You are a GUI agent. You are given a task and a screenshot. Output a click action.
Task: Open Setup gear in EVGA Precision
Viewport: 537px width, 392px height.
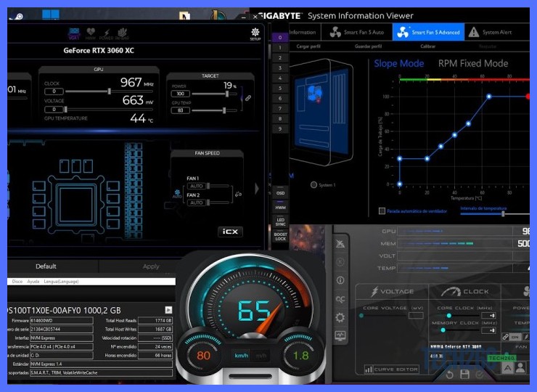tap(255, 34)
